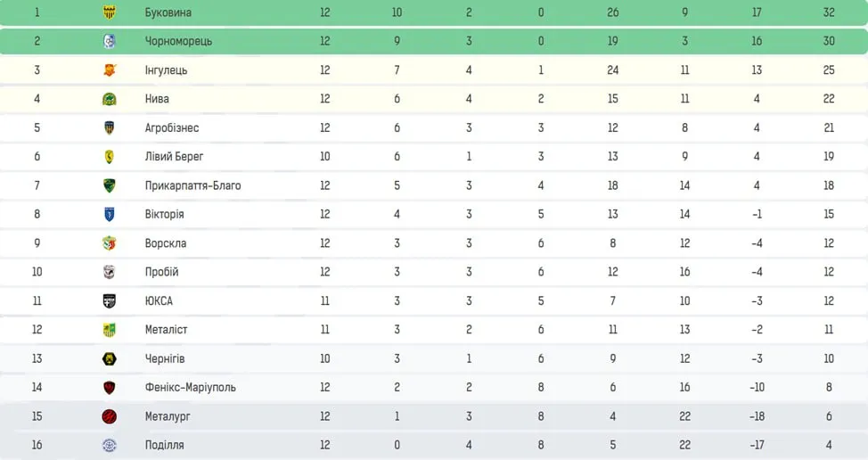Click the Агробізнес club crest
This screenshot has width=868, height=460.
(x=110, y=127)
